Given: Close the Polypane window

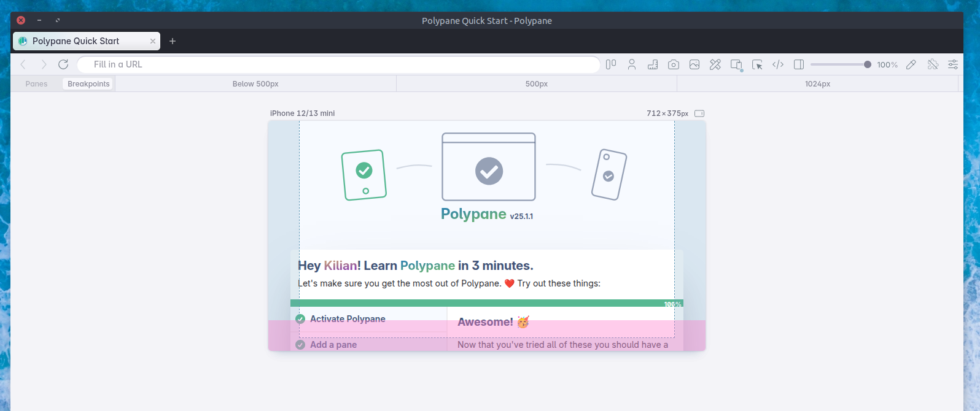Looking at the screenshot, I should (x=21, y=20).
